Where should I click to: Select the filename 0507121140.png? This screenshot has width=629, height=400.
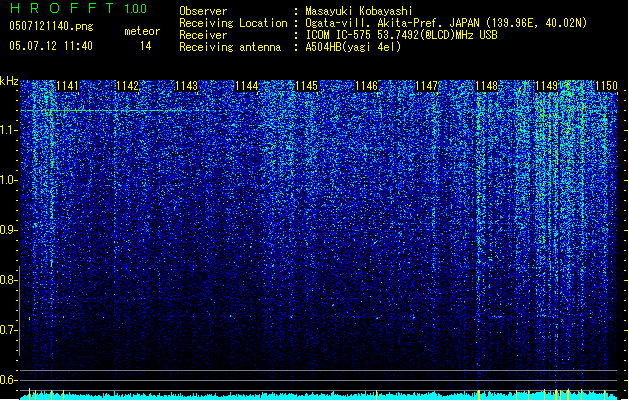51,26
